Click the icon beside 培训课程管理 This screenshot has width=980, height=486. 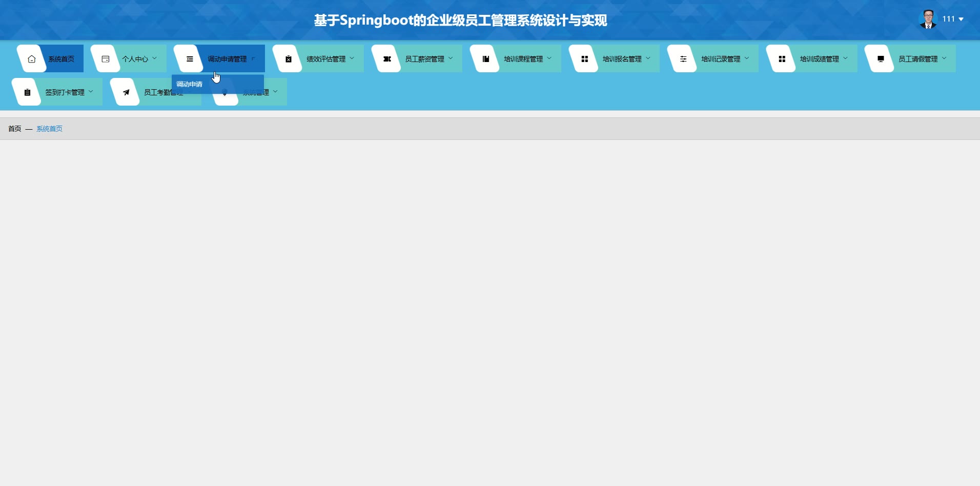click(486, 59)
